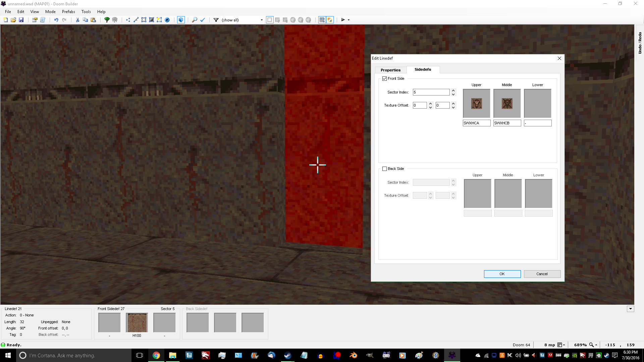Image resolution: width=644 pixels, height=362 pixels.
Task: Toggle snap to grid in the toolbar
Action: tap(321, 20)
